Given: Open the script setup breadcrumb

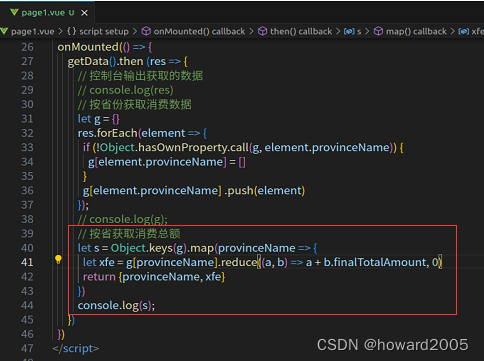Looking at the screenshot, I should coord(98,32).
